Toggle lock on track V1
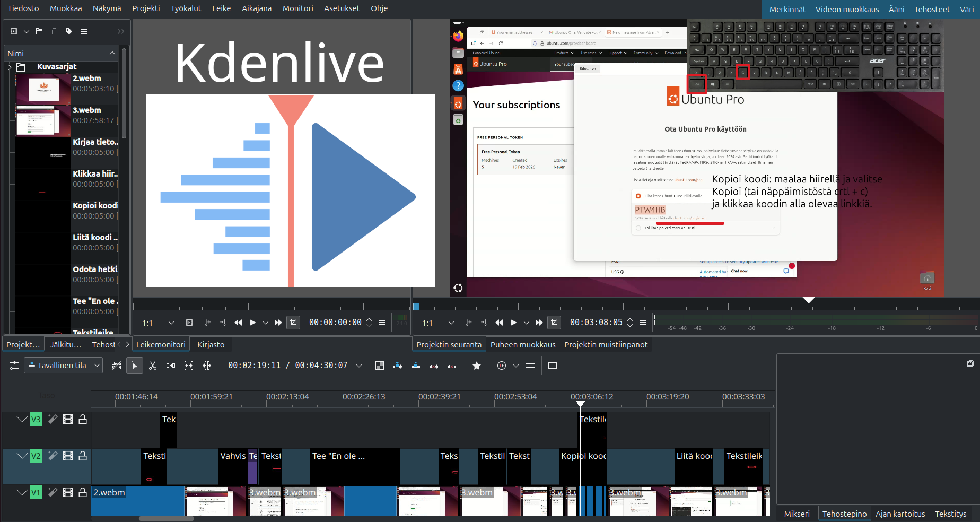 [x=83, y=492]
